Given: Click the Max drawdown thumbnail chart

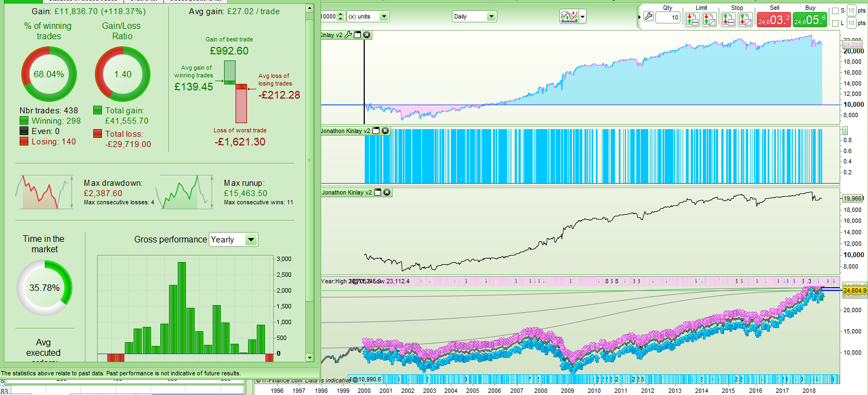Looking at the screenshot, I should tap(44, 192).
